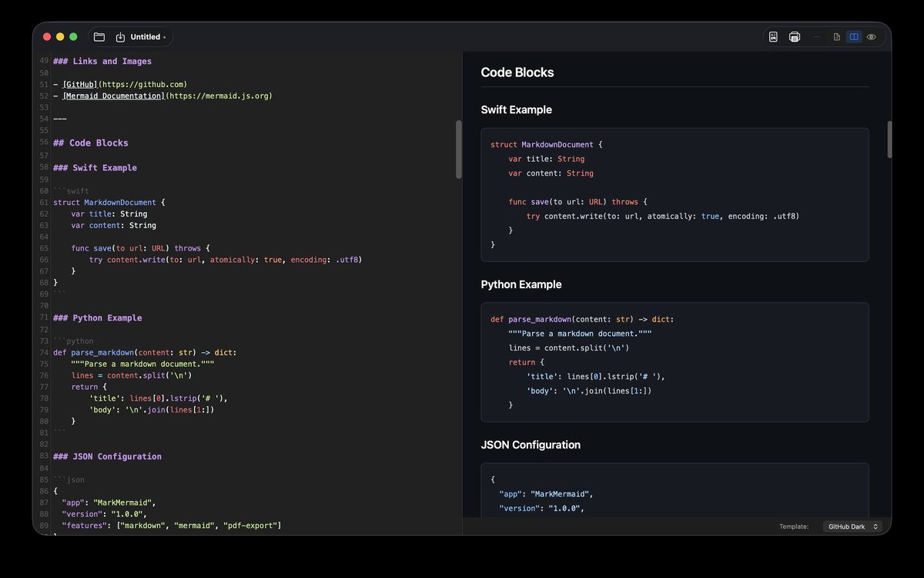
Task: Click 'def parse_markdown' line in editor
Action: (145, 352)
